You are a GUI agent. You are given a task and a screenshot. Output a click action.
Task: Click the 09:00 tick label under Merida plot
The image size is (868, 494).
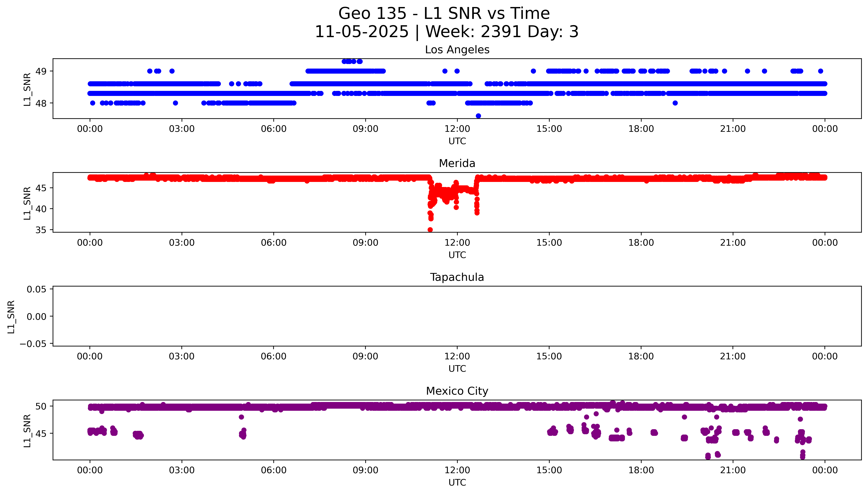coord(365,243)
